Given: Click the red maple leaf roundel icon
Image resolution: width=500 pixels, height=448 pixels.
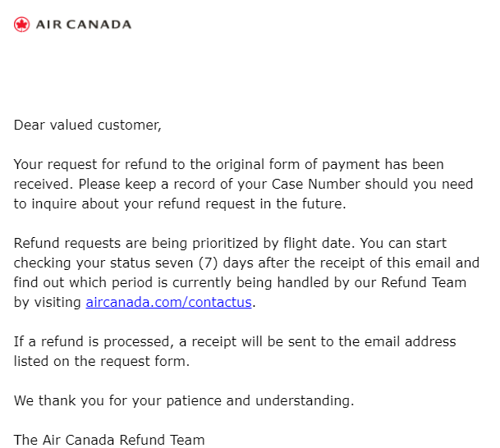Looking at the screenshot, I should click(x=21, y=25).
